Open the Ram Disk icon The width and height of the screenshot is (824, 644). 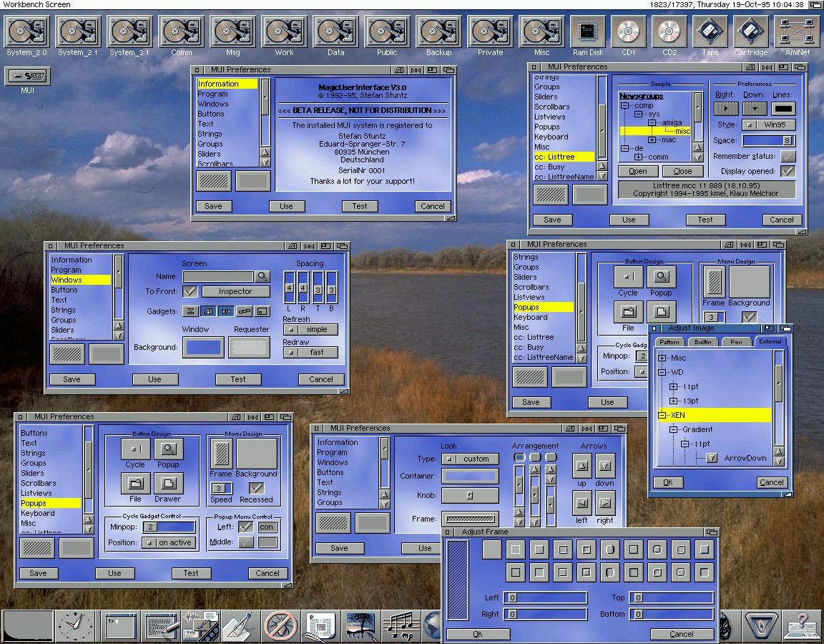(x=588, y=32)
